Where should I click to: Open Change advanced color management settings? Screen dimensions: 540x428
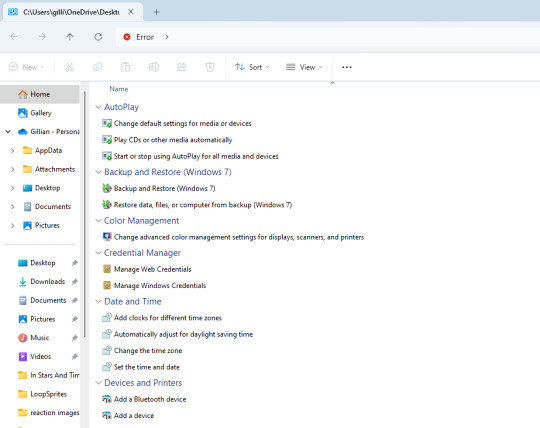click(233, 237)
